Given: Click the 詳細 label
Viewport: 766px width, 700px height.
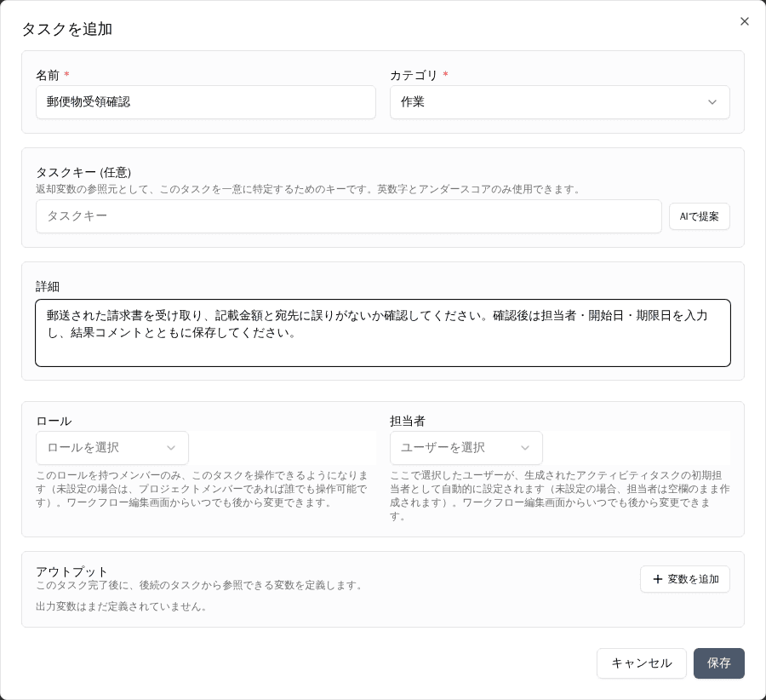Looking at the screenshot, I should [48, 286].
